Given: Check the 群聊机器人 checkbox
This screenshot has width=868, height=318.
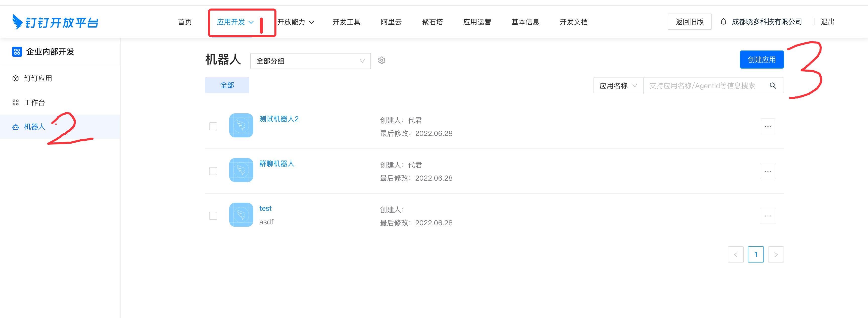Looking at the screenshot, I should 213,171.
